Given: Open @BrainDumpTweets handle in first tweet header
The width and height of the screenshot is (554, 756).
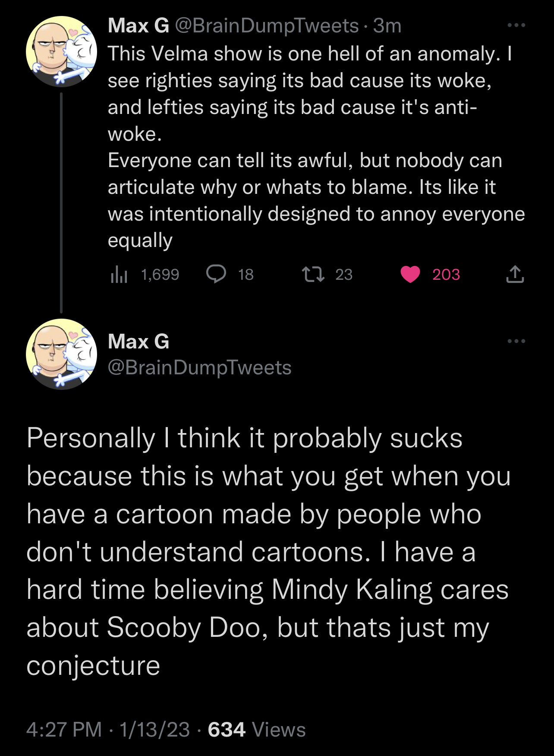Looking at the screenshot, I should [x=267, y=26].
